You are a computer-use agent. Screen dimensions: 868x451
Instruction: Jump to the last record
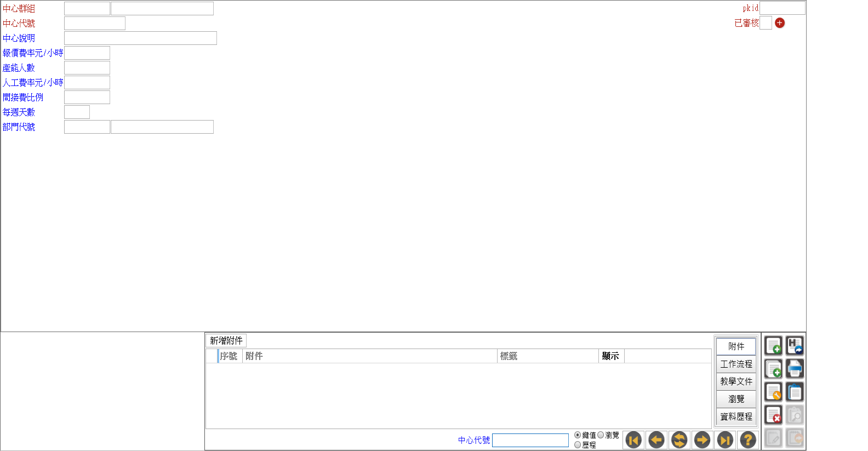point(725,440)
